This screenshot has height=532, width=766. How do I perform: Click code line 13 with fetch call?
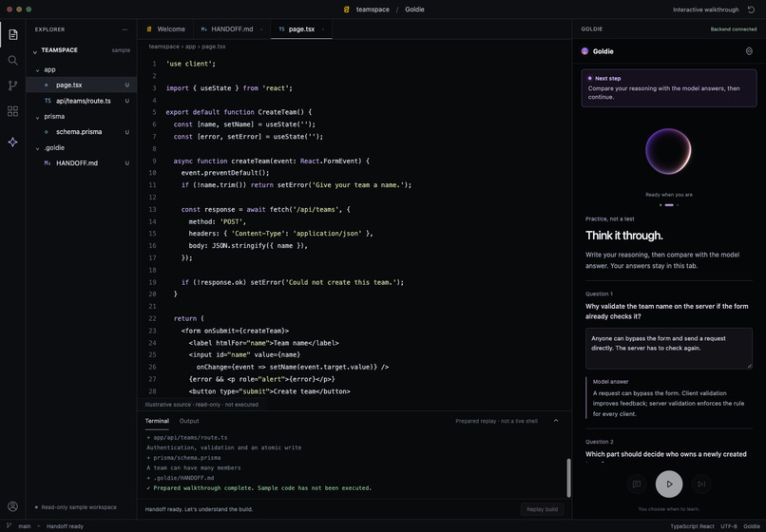pos(265,210)
